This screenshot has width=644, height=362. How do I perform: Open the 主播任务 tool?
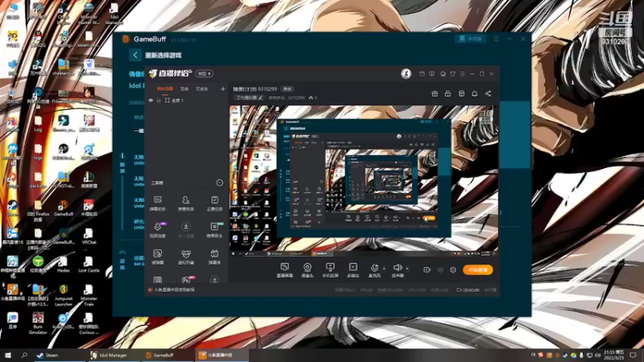[214, 204]
